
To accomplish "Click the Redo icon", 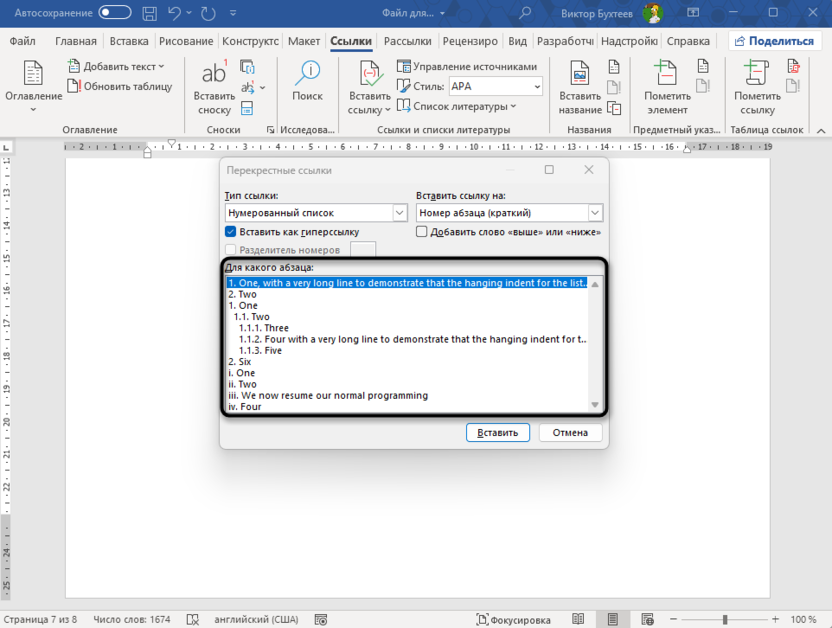I will click(x=208, y=13).
